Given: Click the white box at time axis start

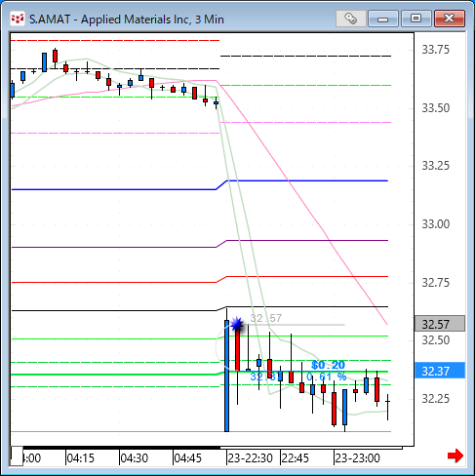Looking at the screenshot, I should click(x=17, y=456).
